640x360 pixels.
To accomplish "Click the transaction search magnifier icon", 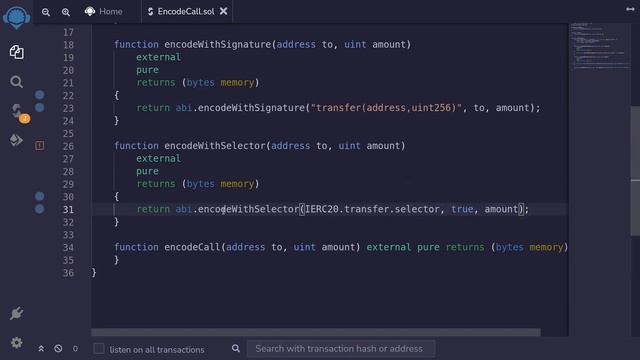I will (x=236, y=348).
